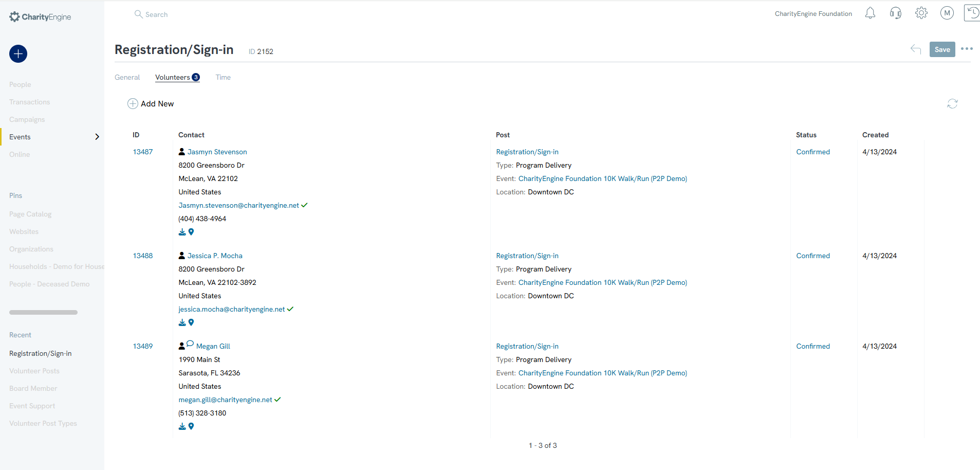Open Online in the sidebar
980x470 pixels.
20,154
